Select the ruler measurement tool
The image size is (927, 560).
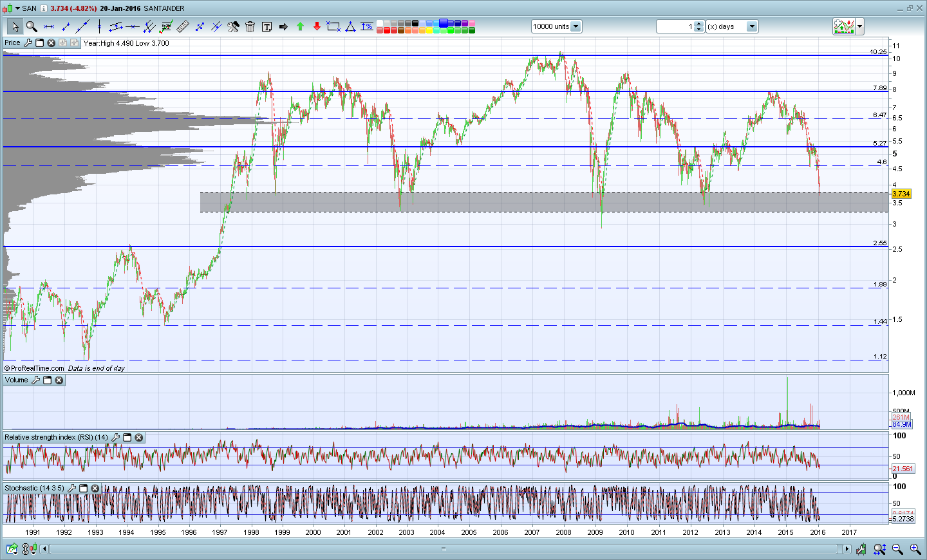(183, 26)
